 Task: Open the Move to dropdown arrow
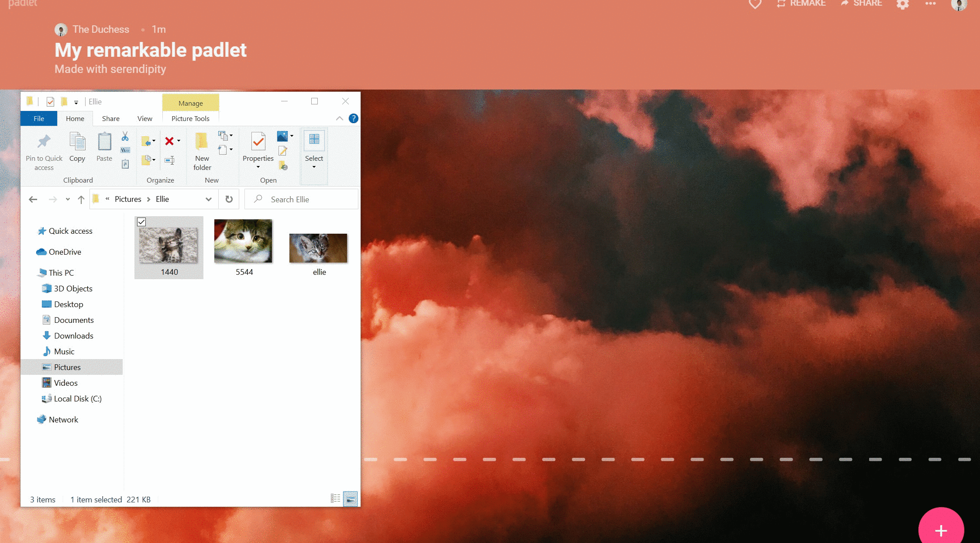click(x=154, y=141)
